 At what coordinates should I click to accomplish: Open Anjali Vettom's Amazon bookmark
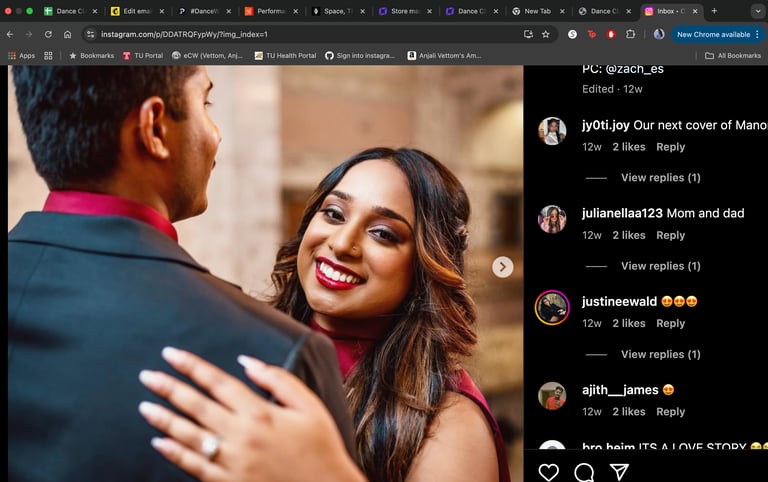tap(445, 56)
